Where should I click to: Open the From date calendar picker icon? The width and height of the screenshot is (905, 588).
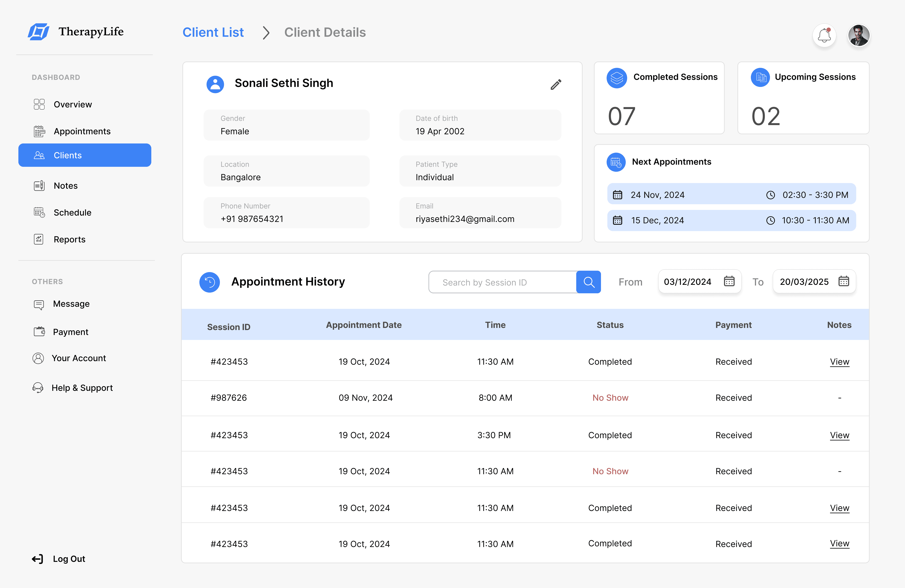coord(729,281)
